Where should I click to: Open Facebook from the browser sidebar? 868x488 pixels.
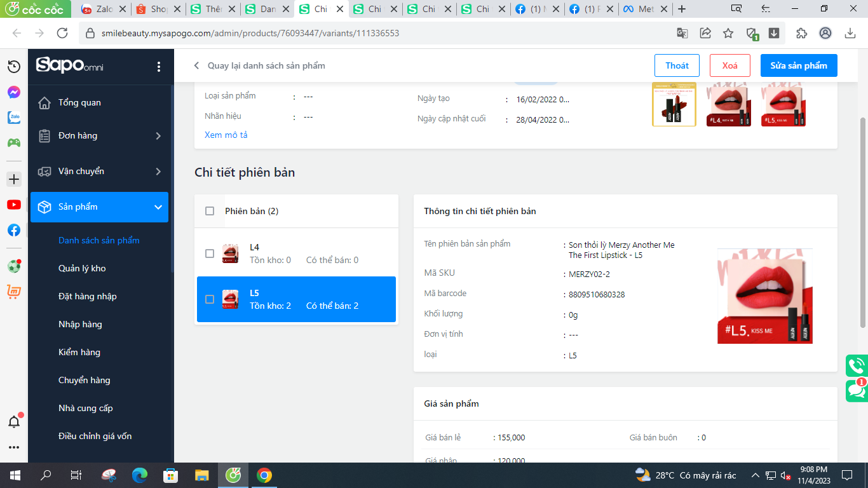click(14, 230)
